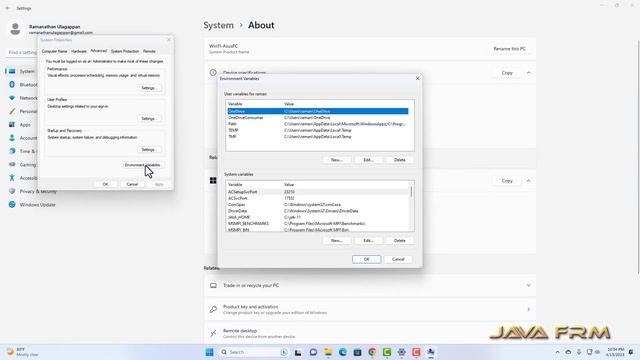This screenshot has height=360, width=640.
Task: Open File Explorer from the taskbar
Action: (x=328, y=352)
